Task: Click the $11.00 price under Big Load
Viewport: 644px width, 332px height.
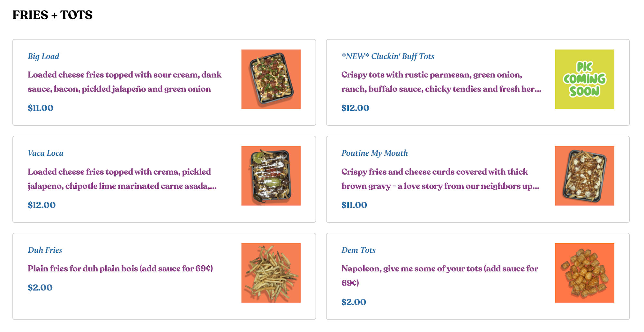Action: click(x=41, y=108)
